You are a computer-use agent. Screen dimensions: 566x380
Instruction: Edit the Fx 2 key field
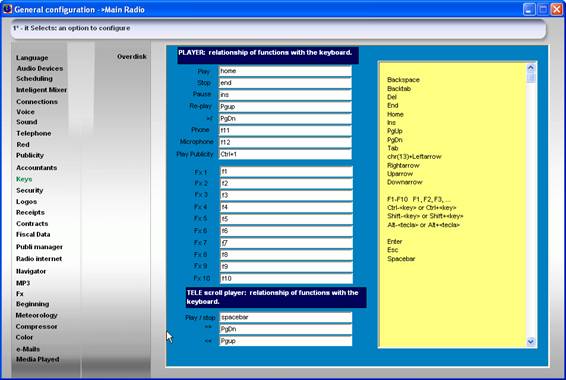coord(286,184)
